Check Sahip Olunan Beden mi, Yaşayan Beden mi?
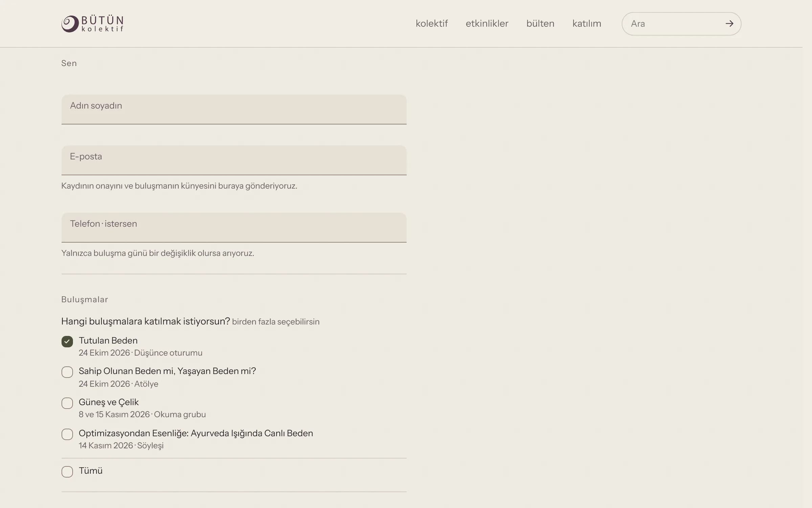Viewport: 812px width, 508px height. coord(67,372)
